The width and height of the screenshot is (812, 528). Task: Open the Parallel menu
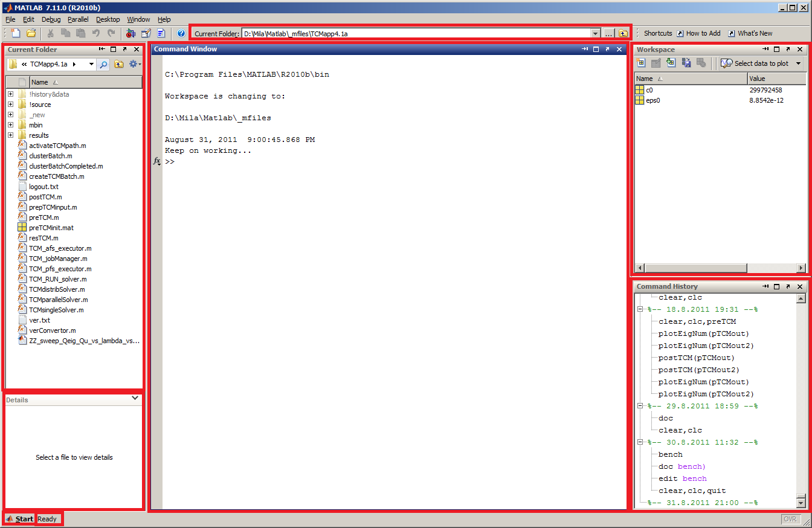pyautogui.click(x=78, y=19)
